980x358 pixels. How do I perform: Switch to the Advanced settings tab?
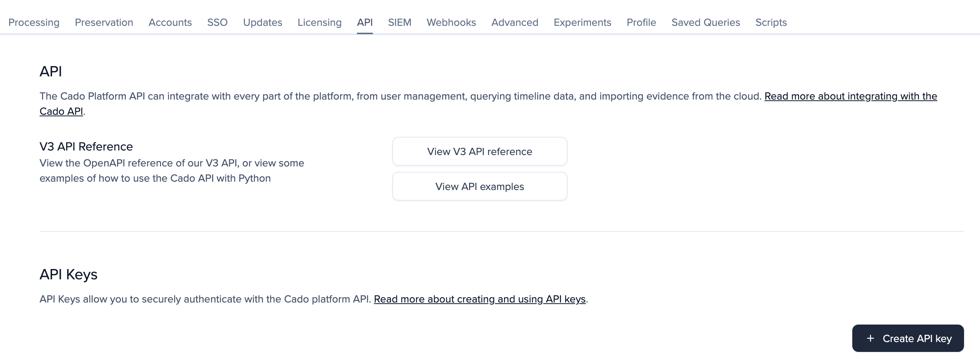coord(515,22)
